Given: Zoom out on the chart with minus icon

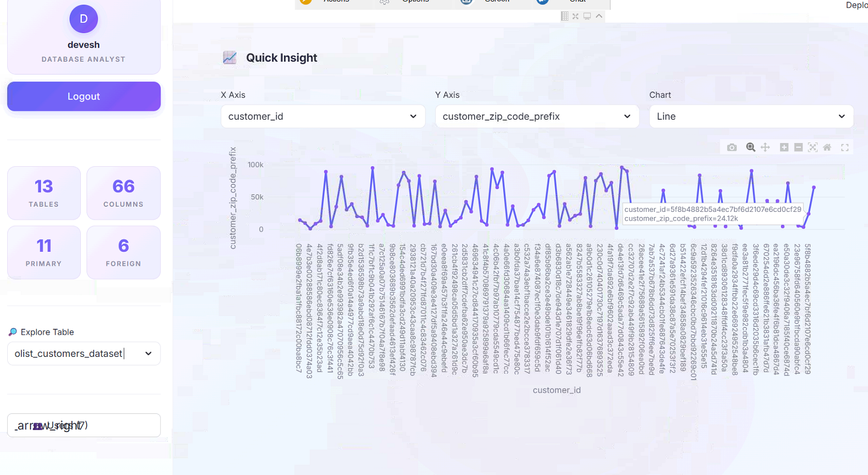Looking at the screenshot, I should click(799, 148).
